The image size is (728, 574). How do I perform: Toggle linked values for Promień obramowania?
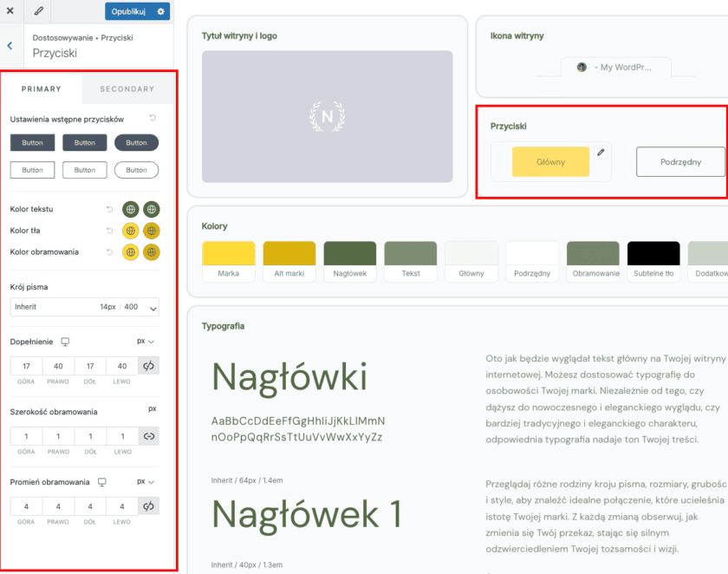click(148, 506)
